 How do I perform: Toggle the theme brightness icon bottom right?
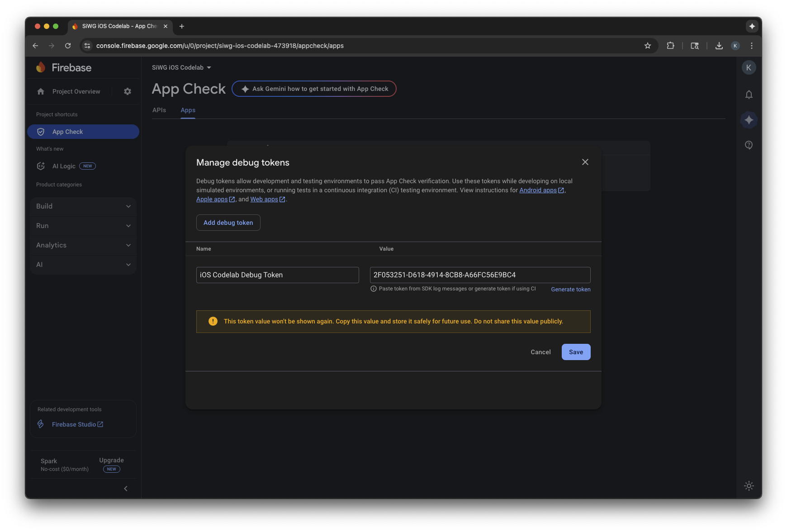(x=749, y=486)
